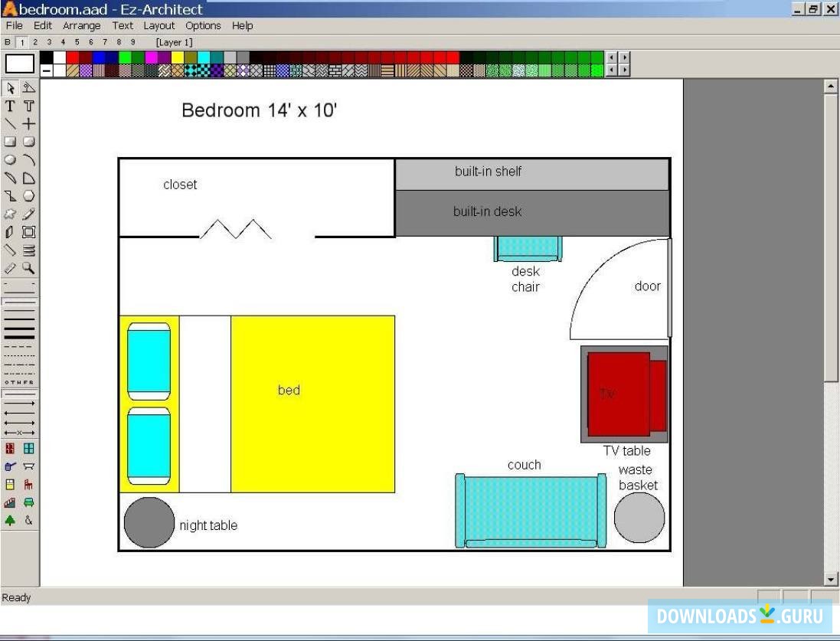
Task: Select the frame with corner handles tool
Action: point(29,232)
